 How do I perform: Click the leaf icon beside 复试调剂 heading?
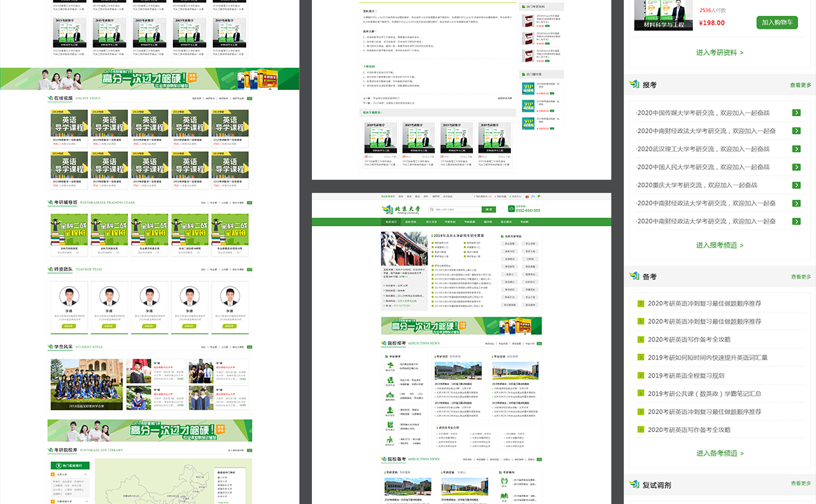click(x=634, y=485)
